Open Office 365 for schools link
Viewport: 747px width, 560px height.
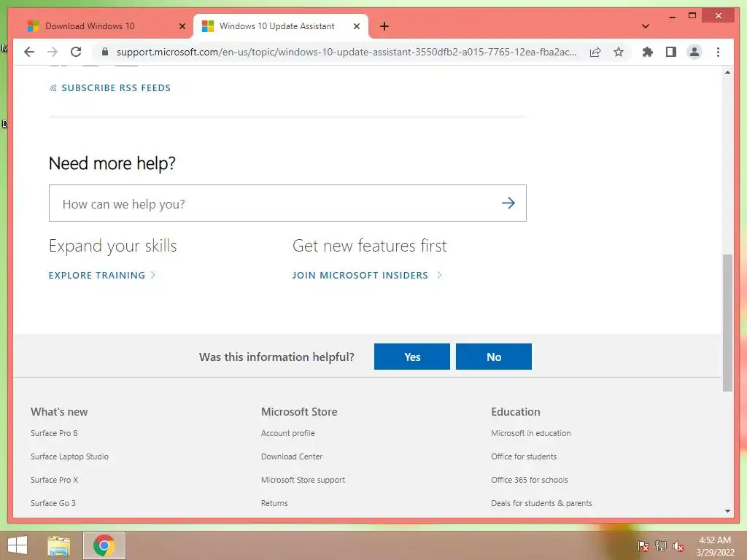point(530,480)
